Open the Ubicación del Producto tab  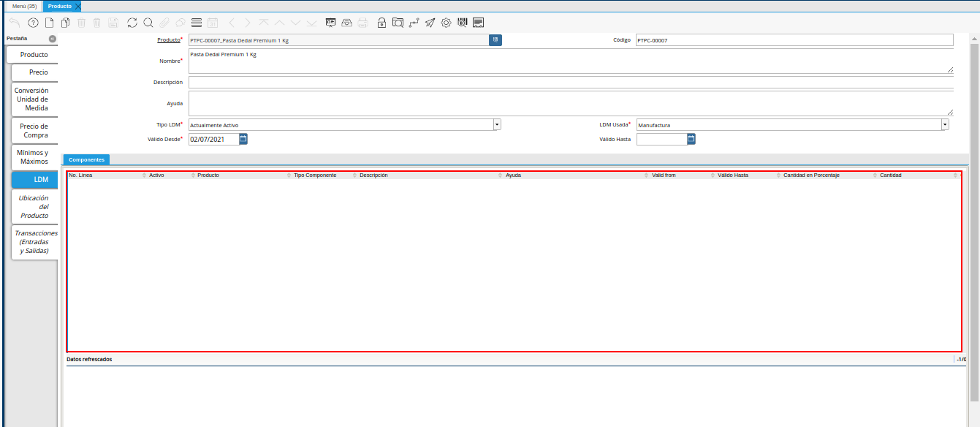point(34,207)
